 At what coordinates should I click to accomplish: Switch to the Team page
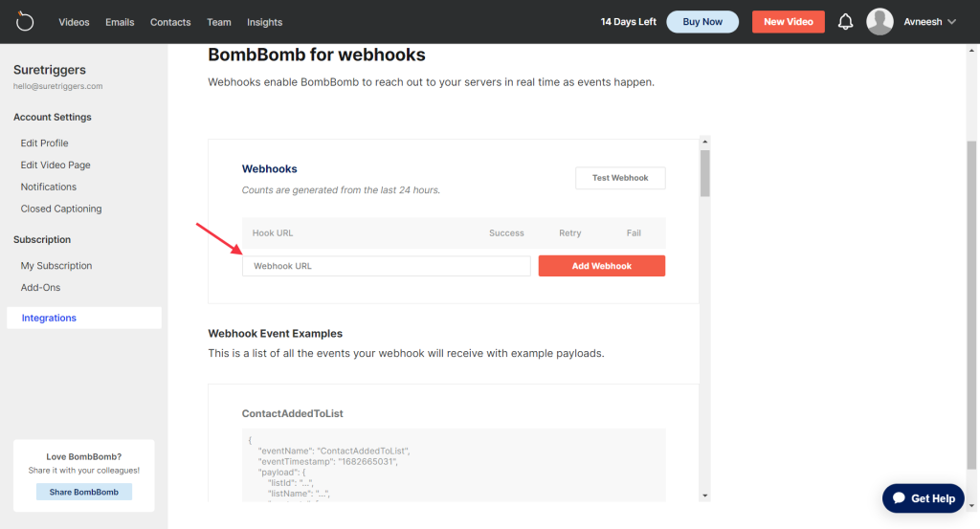[219, 22]
